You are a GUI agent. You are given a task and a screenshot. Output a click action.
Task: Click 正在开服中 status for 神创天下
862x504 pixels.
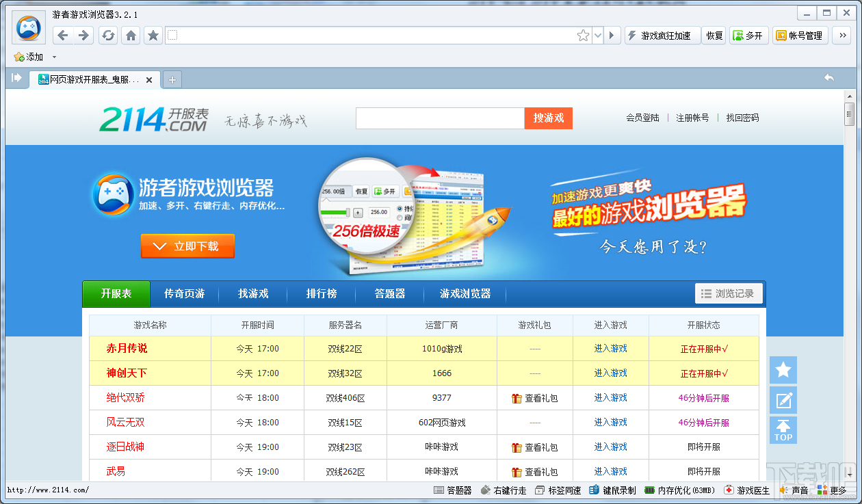(704, 373)
